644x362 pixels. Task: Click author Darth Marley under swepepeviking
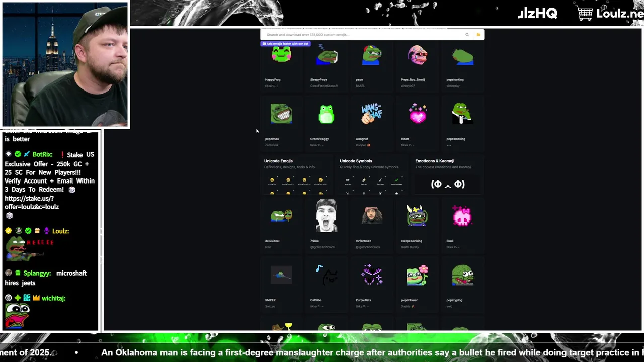click(x=410, y=247)
